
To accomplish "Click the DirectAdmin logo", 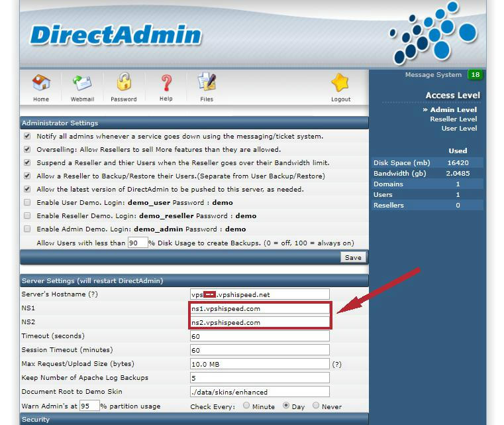I will click(116, 34).
